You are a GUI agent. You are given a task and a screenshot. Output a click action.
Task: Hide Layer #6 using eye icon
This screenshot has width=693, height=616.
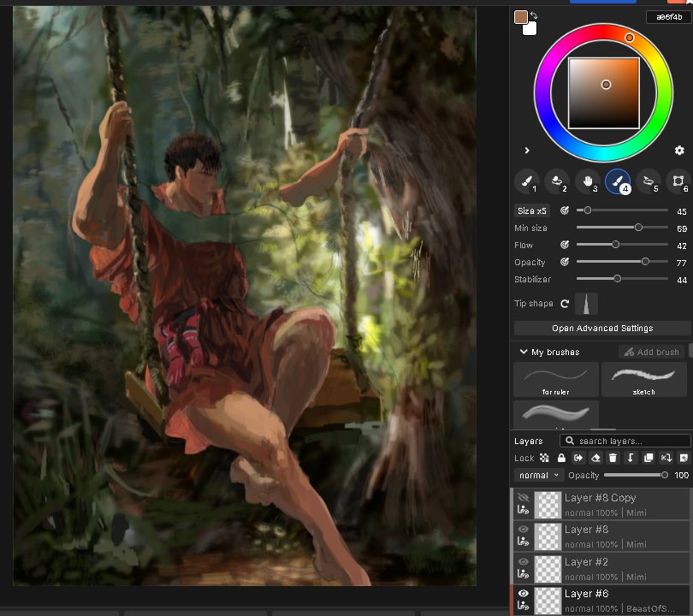click(524, 594)
